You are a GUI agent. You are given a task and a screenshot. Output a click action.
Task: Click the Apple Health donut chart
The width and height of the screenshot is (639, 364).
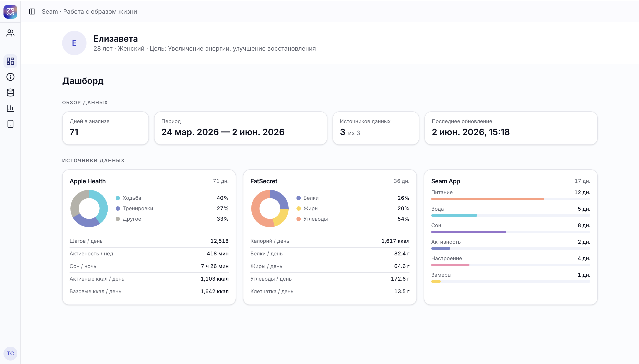tap(89, 208)
